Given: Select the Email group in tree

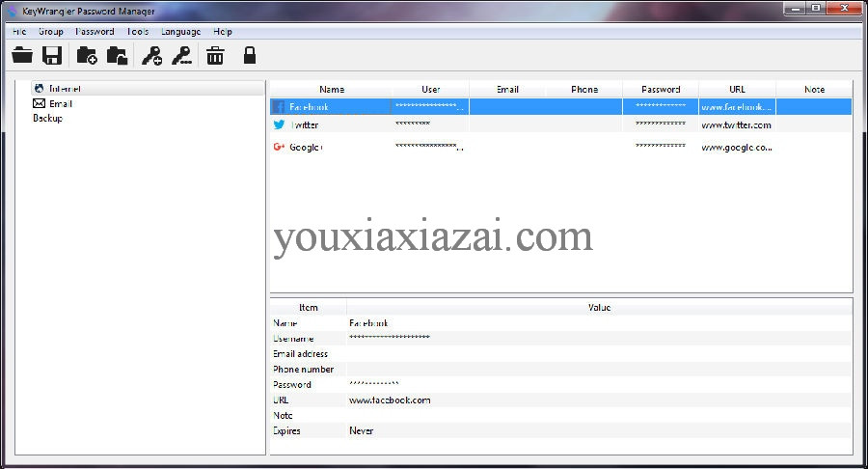Looking at the screenshot, I should point(61,103).
